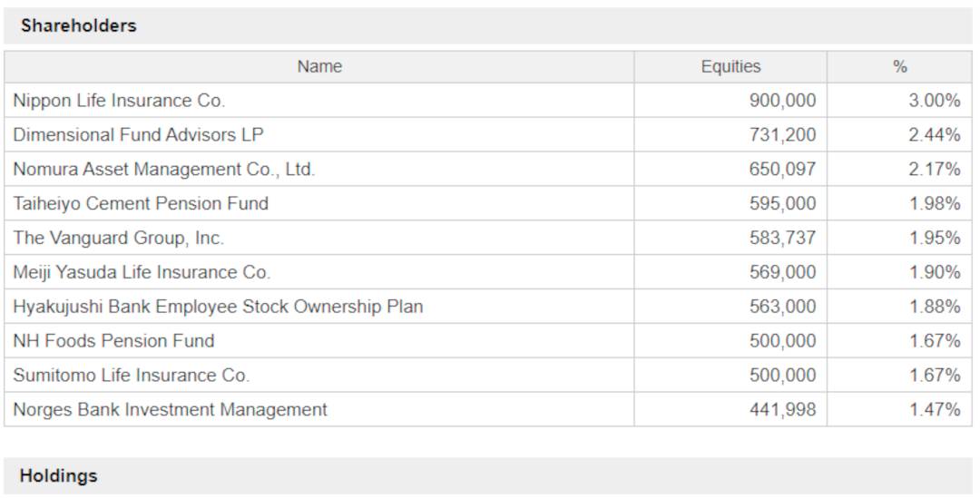The image size is (980, 498).
Task: Click the Shareholders section heading
Action: tap(78, 25)
